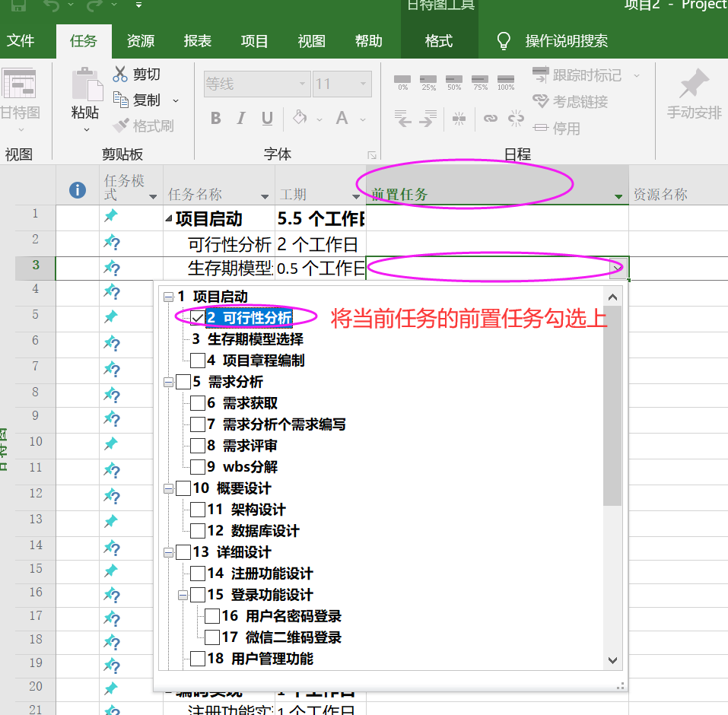This screenshot has width=728, height=715.
Task: Check the 14 注册功能设计 checkbox
Action: coord(198,574)
